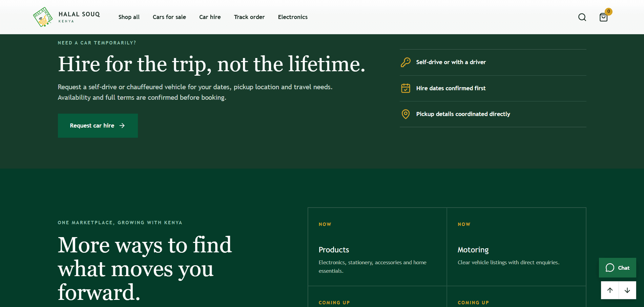Click the Request car hire button
Image resolution: width=644 pixels, height=307 pixels.
pos(98,126)
